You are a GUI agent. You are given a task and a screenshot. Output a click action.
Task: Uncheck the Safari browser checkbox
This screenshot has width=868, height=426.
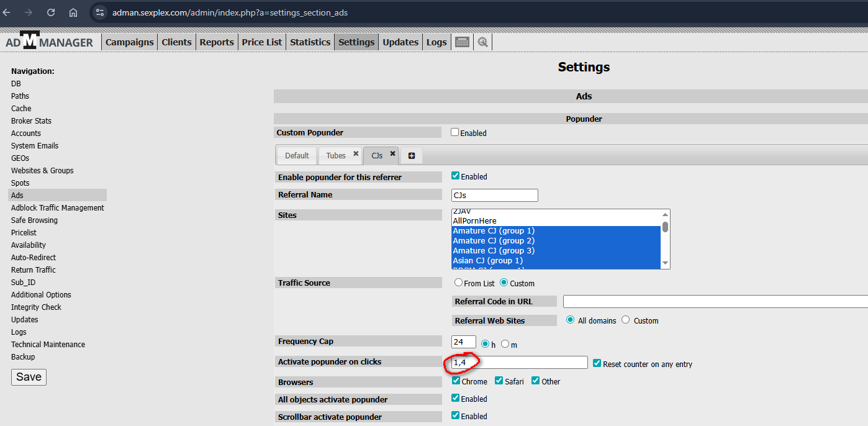tap(499, 381)
